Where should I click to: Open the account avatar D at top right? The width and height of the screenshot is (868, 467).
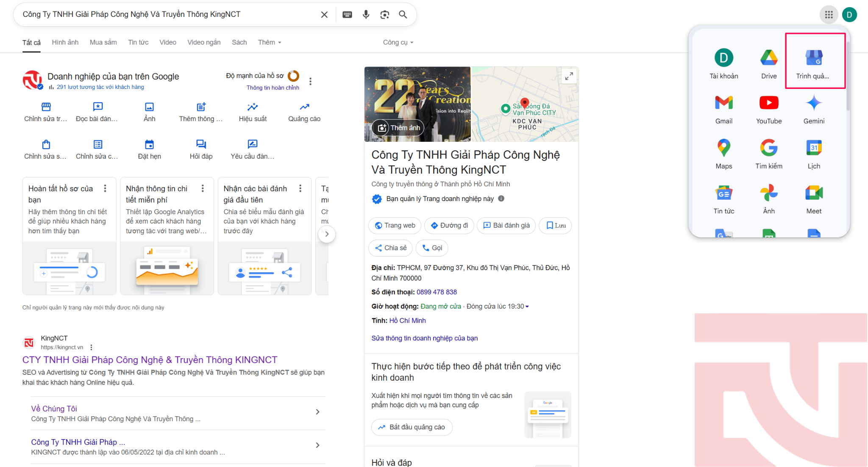click(x=849, y=15)
